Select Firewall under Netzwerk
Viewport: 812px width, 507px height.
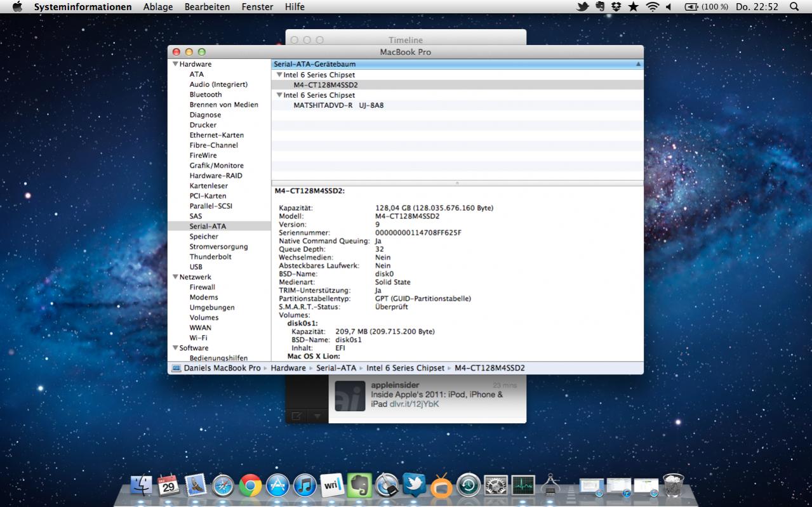click(202, 287)
